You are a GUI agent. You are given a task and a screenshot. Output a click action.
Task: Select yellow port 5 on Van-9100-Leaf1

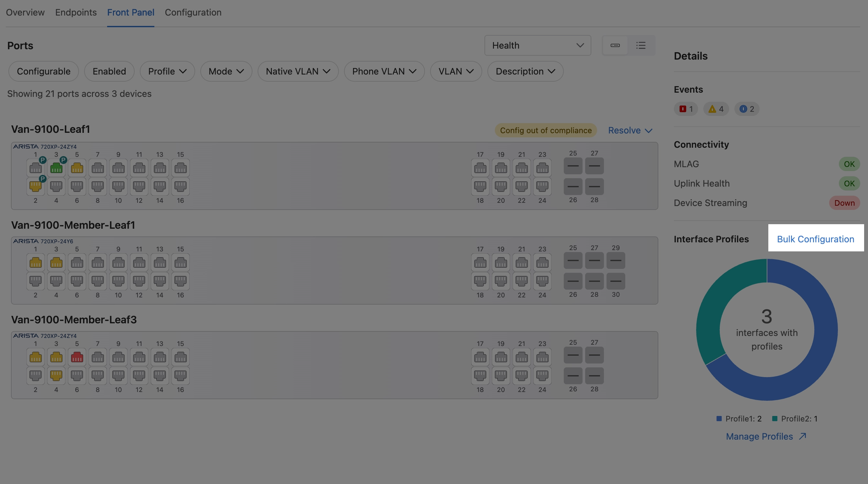coord(77,167)
